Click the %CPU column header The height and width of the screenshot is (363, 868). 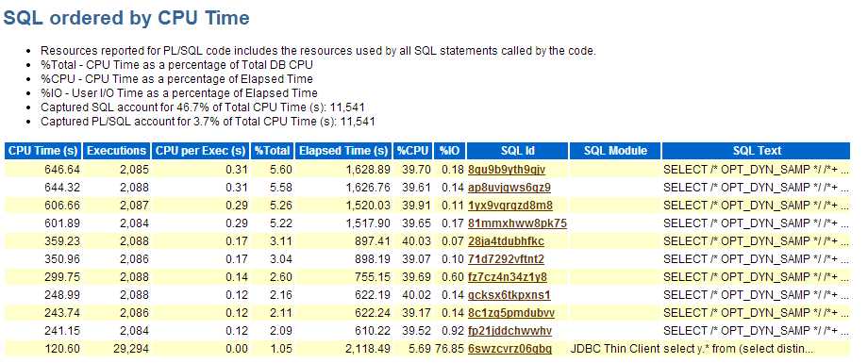[413, 151]
